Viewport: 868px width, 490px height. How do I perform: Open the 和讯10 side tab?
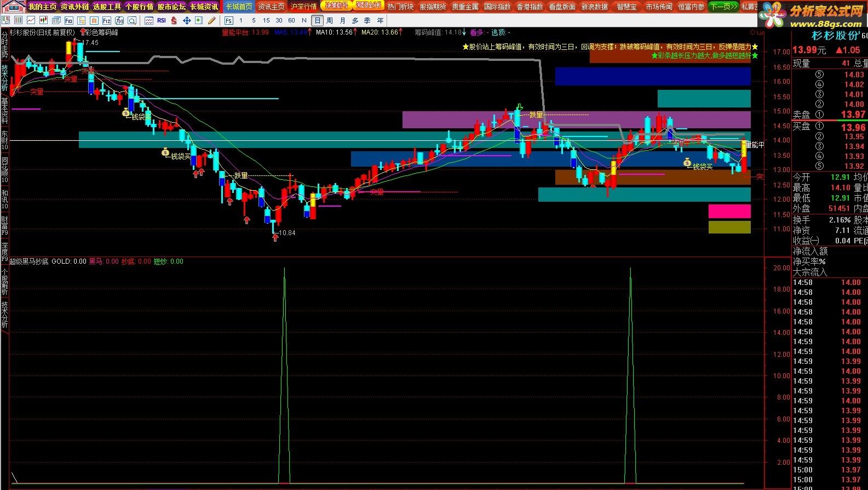point(4,199)
